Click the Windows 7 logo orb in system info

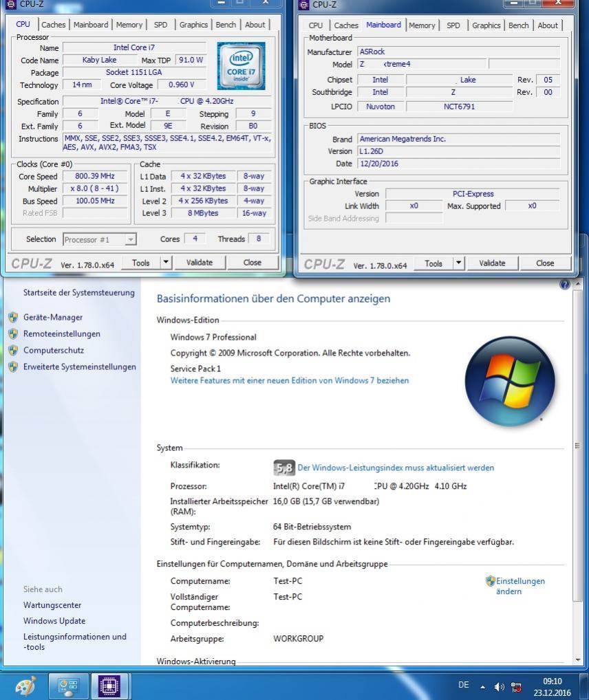coord(510,381)
